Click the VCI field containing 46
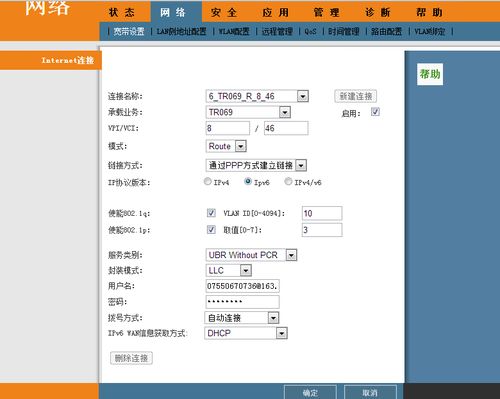The width and height of the screenshot is (500, 399). [286, 128]
